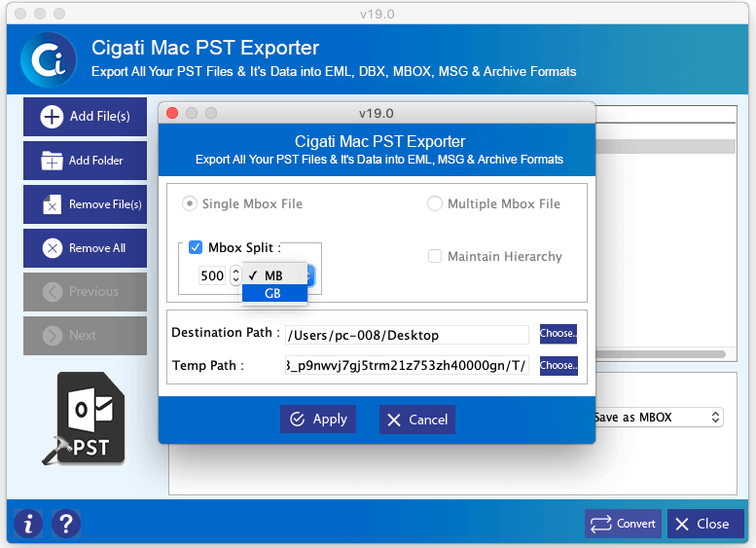Click the Remove File(s) label
The width and height of the screenshot is (756, 548).
pos(105,204)
